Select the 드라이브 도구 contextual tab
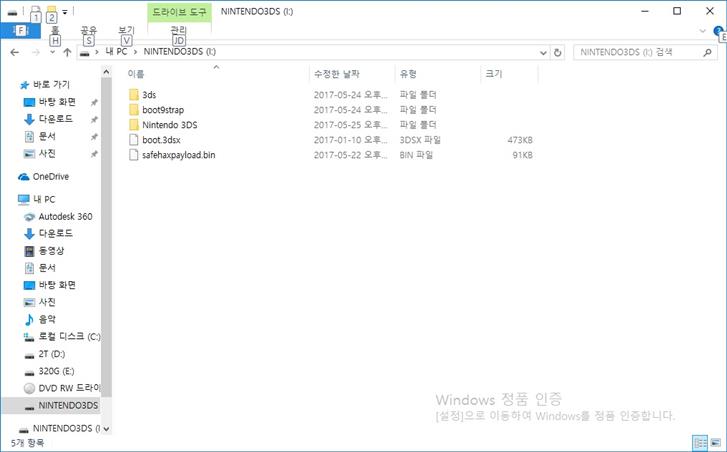The width and height of the screenshot is (727, 452). 179,12
